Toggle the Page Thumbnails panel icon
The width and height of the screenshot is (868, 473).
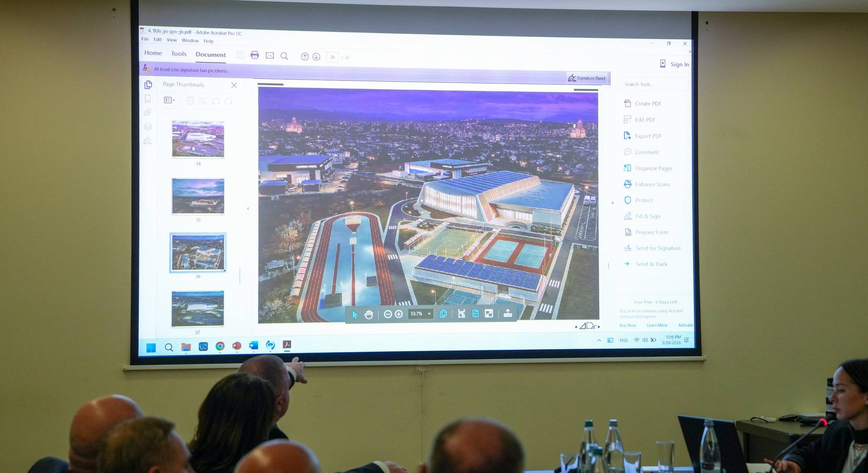tap(148, 85)
